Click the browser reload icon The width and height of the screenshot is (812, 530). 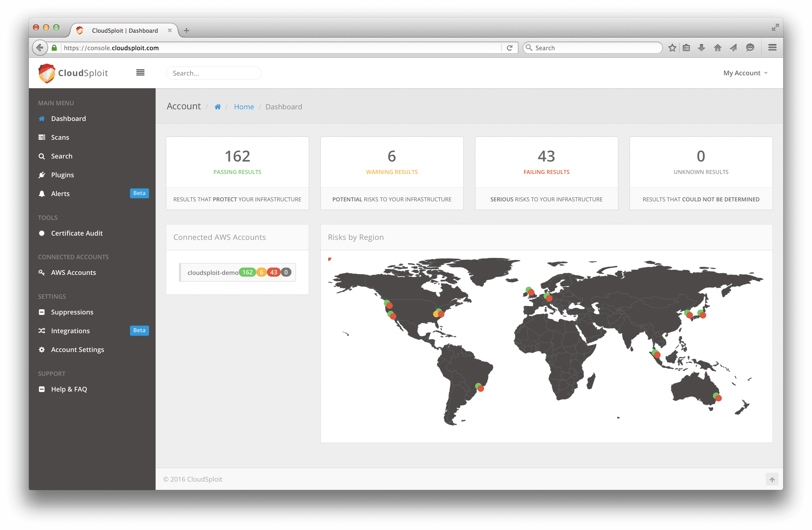click(509, 48)
